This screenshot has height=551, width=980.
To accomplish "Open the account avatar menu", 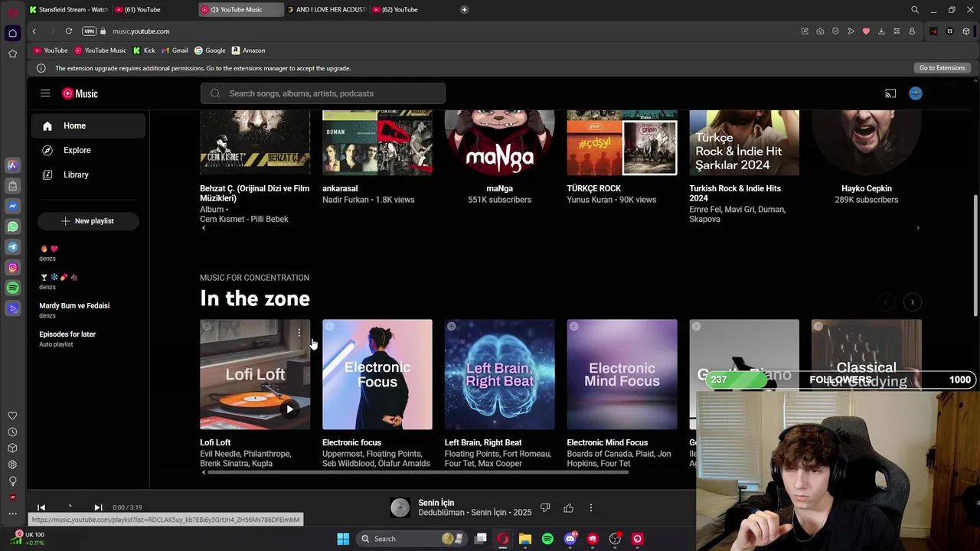I will click(x=916, y=93).
